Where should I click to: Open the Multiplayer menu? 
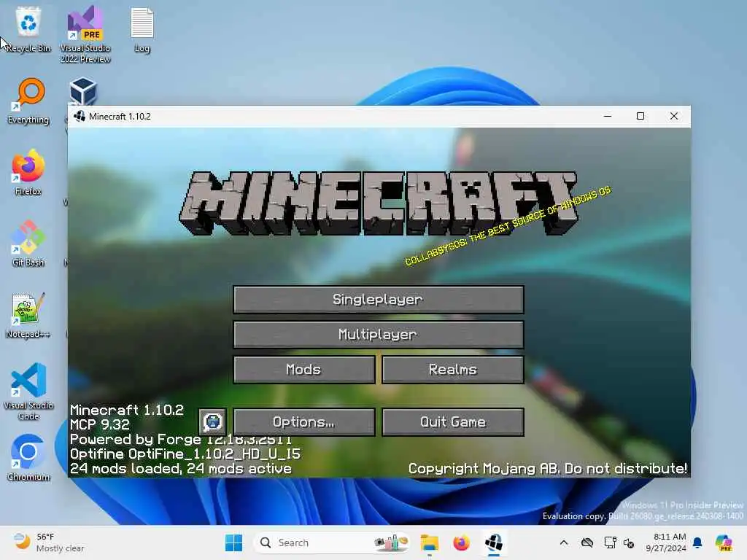click(x=379, y=334)
